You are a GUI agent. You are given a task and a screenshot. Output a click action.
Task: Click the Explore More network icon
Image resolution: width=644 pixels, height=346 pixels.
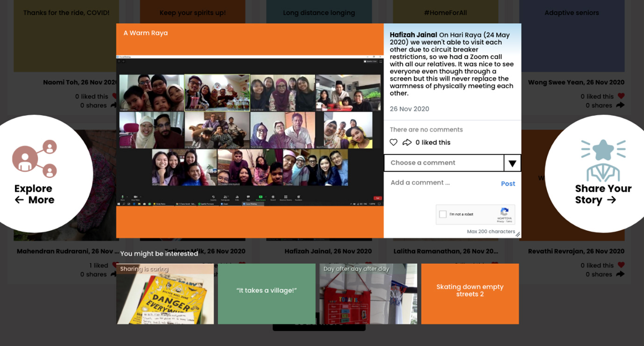click(35, 159)
